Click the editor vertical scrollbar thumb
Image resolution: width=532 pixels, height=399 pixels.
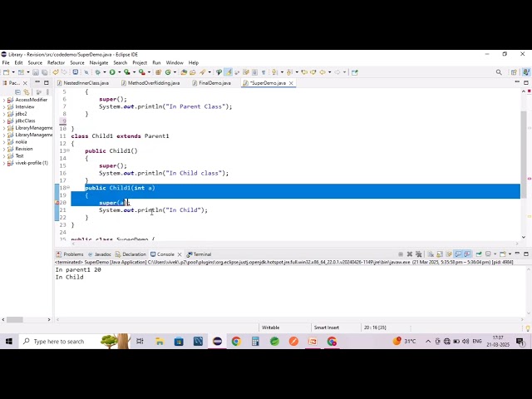pyautogui.click(x=524, y=155)
